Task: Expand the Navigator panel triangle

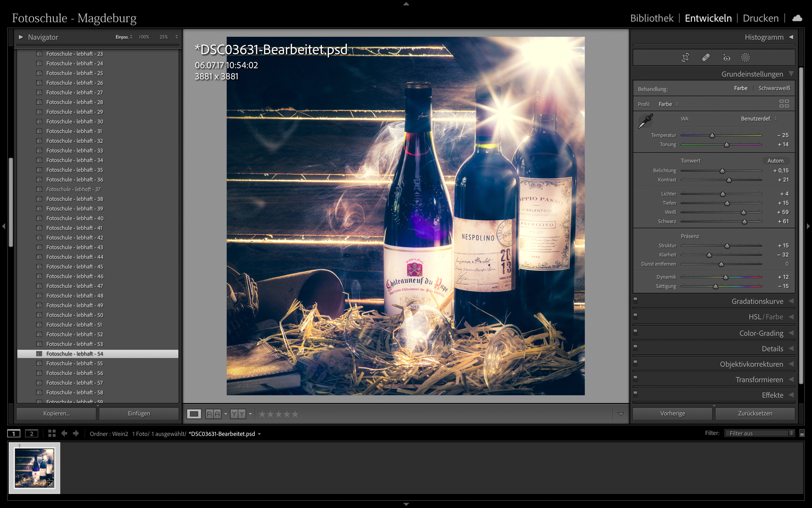Action: tap(21, 37)
